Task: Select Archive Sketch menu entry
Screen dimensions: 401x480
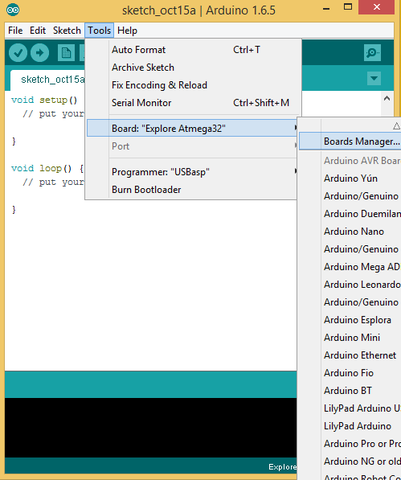Action: [192, 67]
